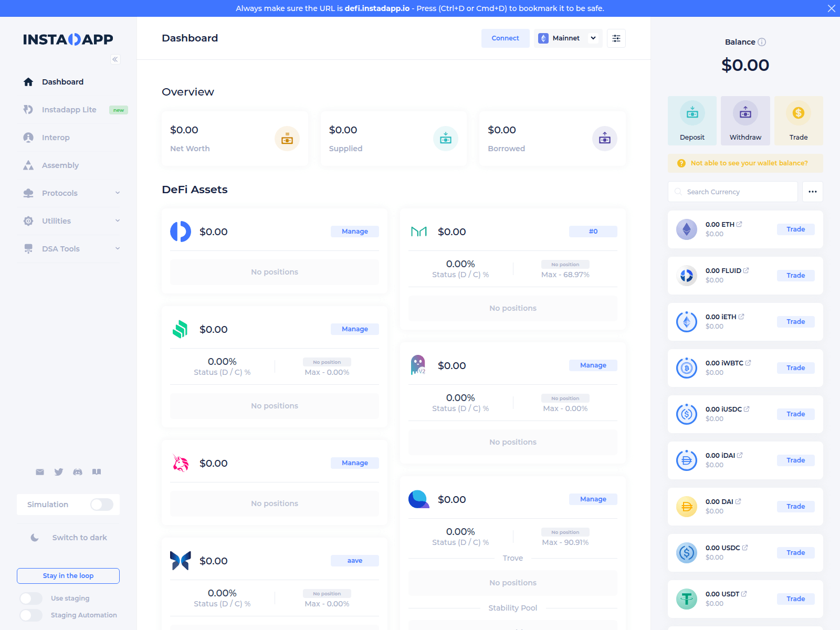Open the iDAI external link icon
The width and height of the screenshot is (840, 630).
[740, 455]
